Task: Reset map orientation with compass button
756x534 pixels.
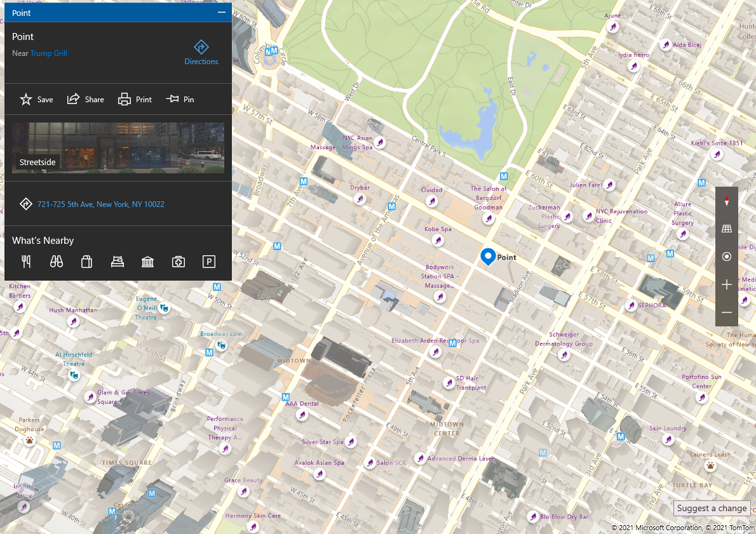Action: tap(727, 201)
